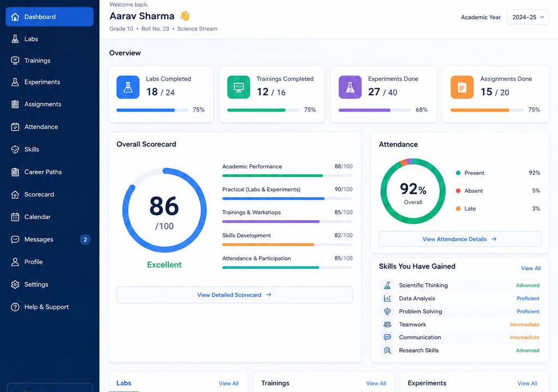Image resolution: width=558 pixels, height=392 pixels.
Task: Click View Detailed Scorecard button
Action: coord(234,295)
